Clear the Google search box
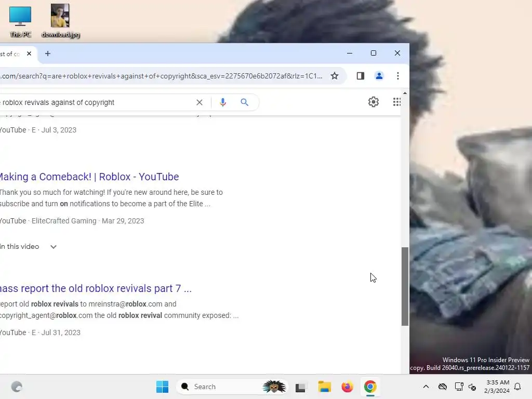 click(199, 102)
